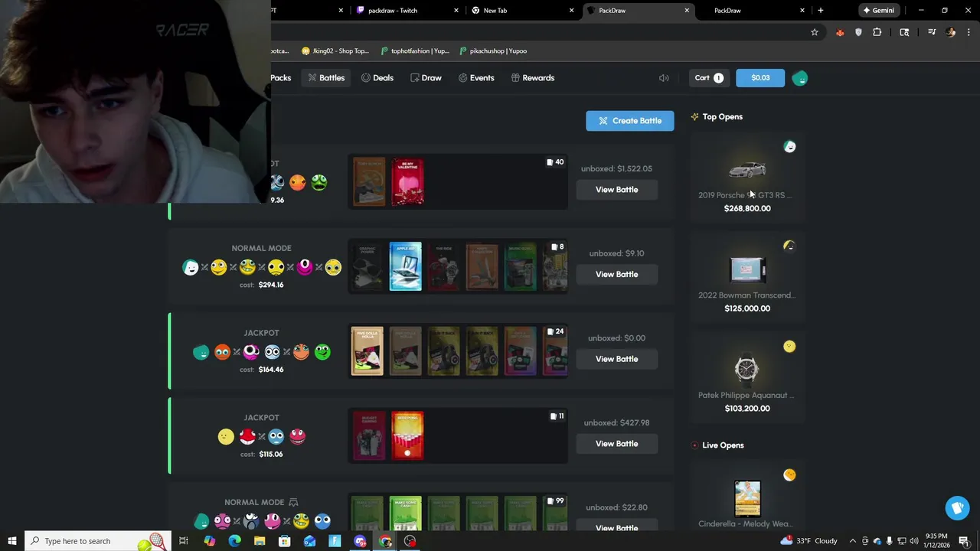Open File Explorer from the taskbar
Image resolution: width=980 pixels, height=551 pixels.
click(x=260, y=541)
